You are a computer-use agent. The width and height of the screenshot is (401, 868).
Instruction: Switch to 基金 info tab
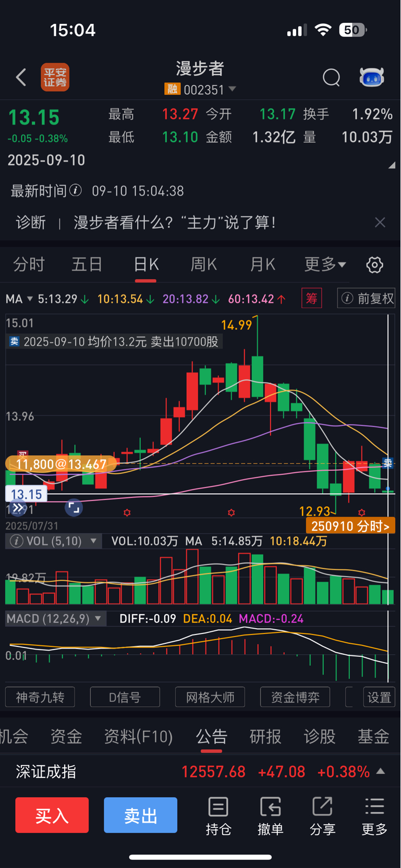coord(373,736)
